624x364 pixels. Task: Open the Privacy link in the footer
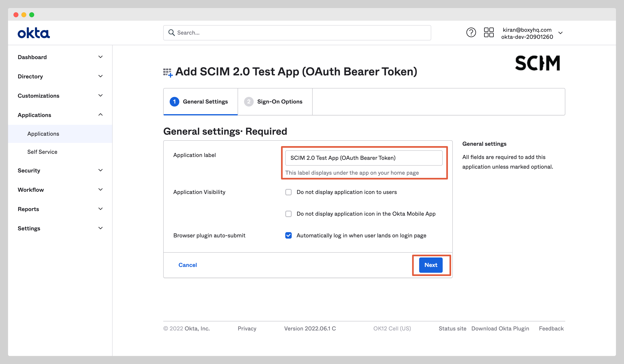pyautogui.click(x=247, y=328)
